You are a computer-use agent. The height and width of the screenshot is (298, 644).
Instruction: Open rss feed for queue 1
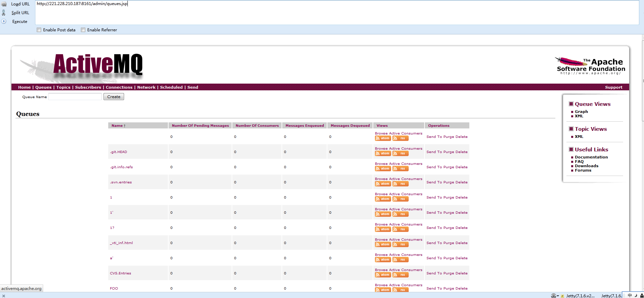(x=400, y=199)
